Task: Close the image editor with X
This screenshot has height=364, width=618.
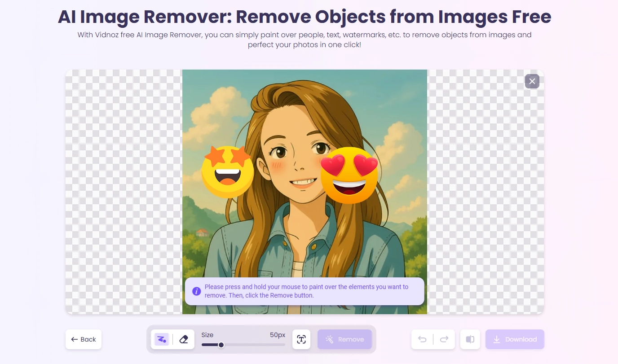Action: (532, 81)
